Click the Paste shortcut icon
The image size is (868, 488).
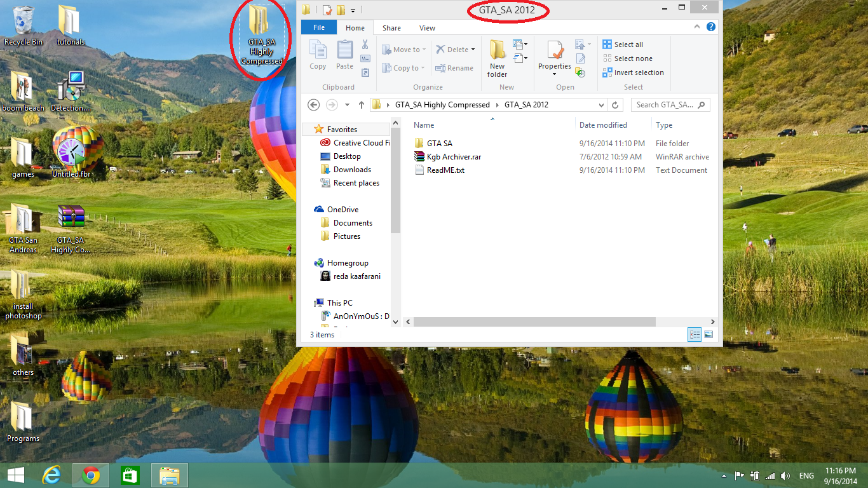click(x=365, y=72)
